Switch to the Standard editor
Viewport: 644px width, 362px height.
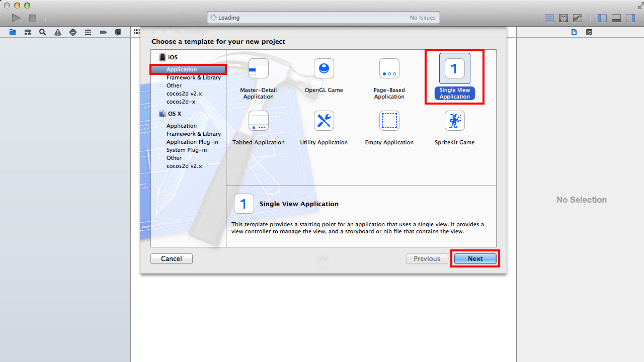(x=549, y=18)
